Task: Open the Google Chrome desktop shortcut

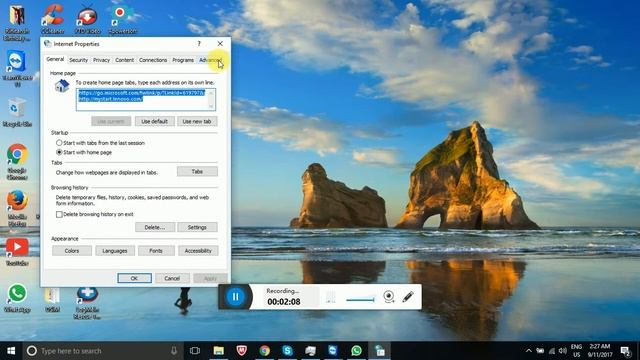Action: 17,161
